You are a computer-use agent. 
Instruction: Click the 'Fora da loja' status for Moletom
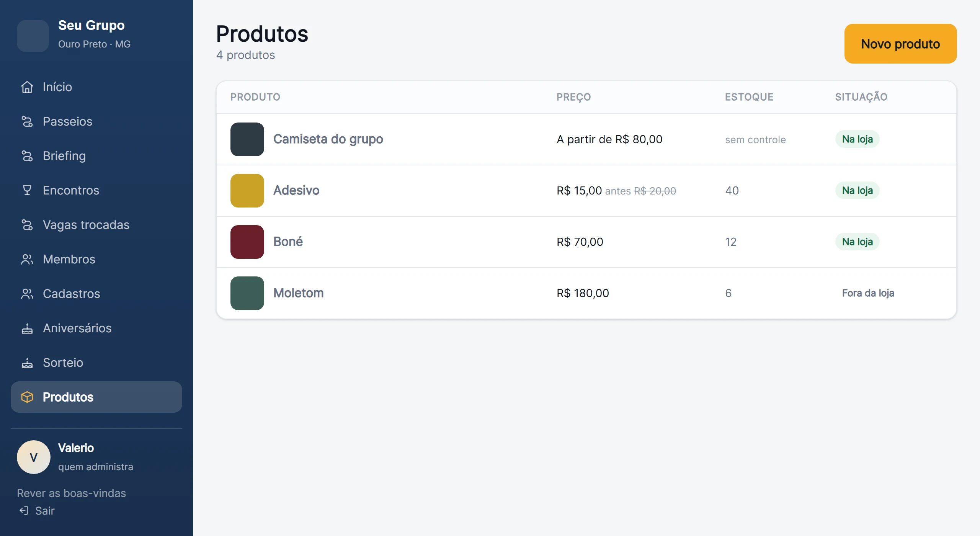coord(868,293)
